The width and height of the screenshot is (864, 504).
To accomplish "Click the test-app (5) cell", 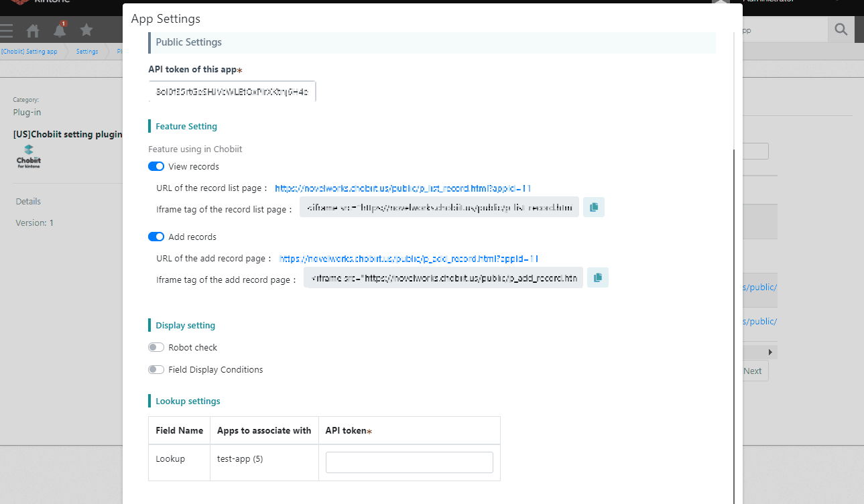I will coord(264,462).
